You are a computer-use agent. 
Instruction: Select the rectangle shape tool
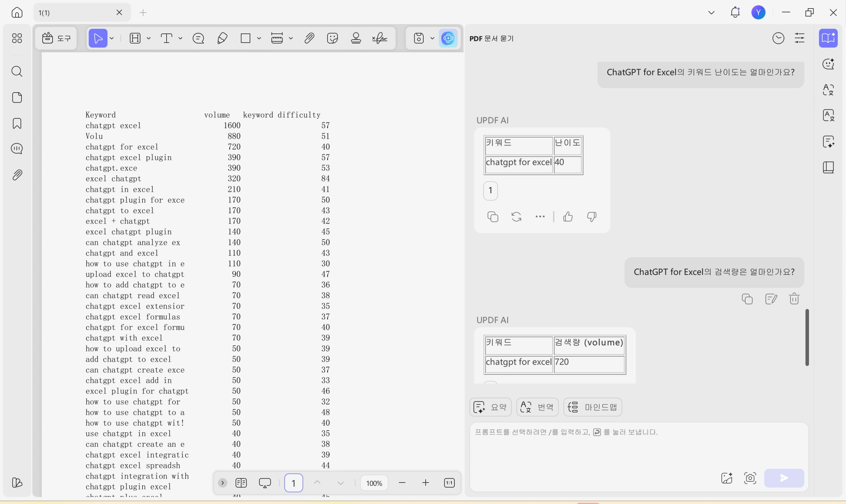point(246,38)
